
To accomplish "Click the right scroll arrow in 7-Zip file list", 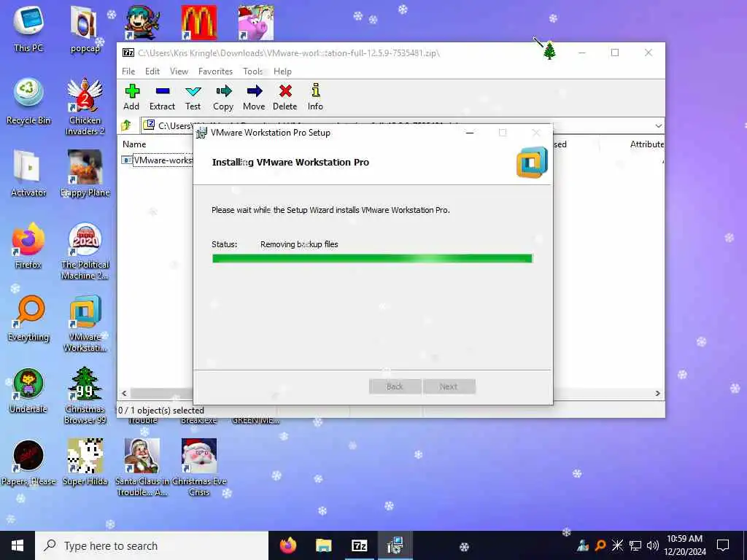I will click(x=657, y=393).
